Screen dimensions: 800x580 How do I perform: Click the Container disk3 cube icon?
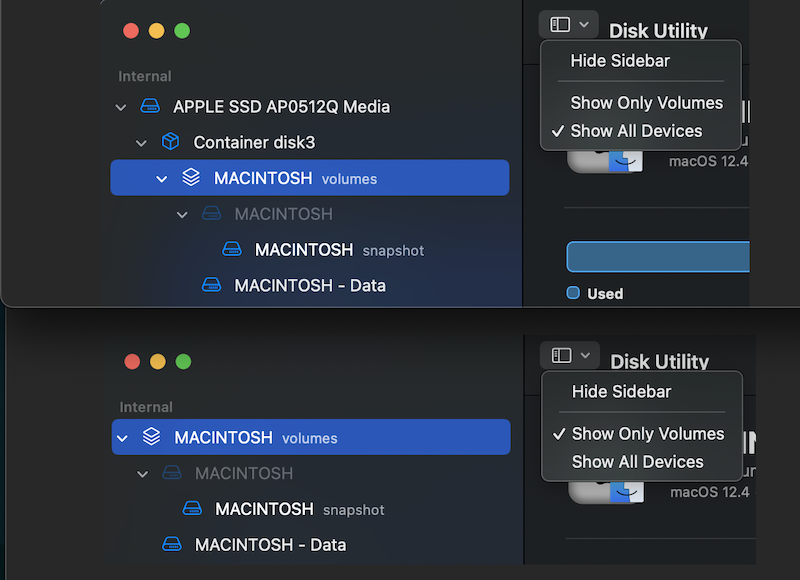click(x=170, y=141)
